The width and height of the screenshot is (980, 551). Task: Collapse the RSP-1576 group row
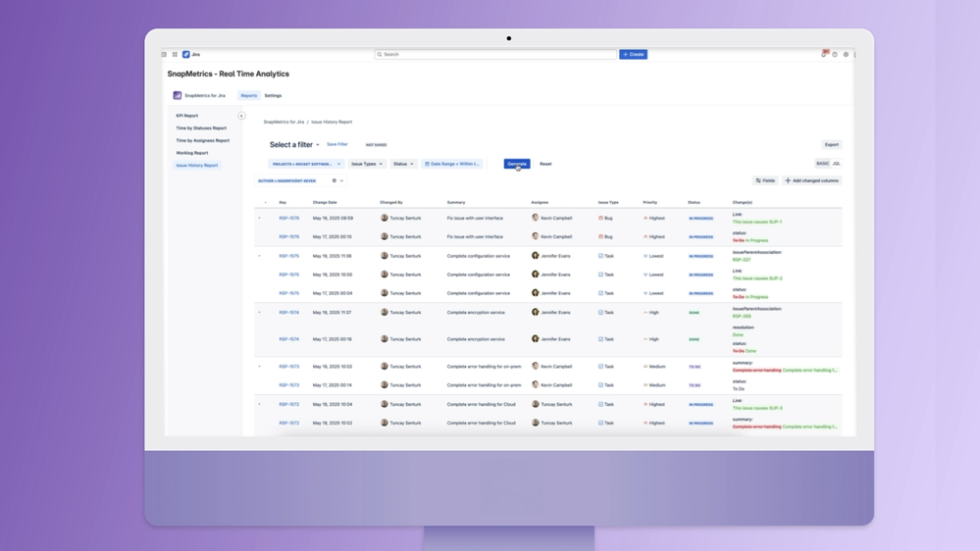pos(260,218)
